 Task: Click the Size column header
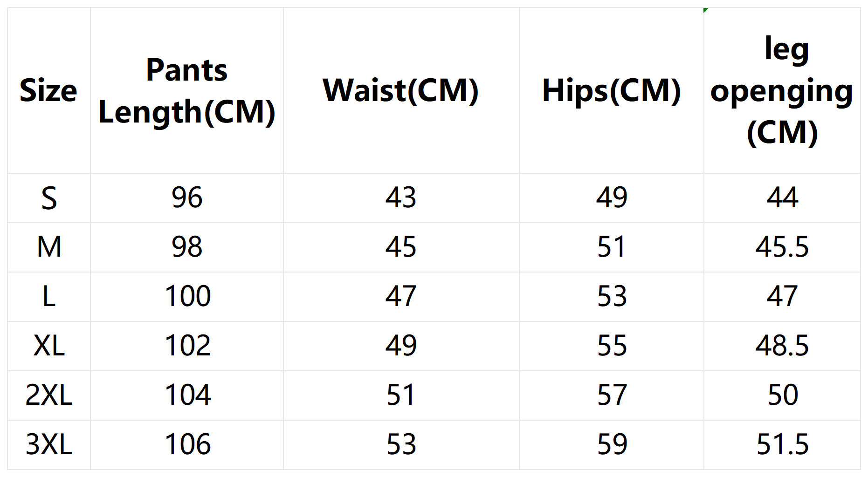48,90
